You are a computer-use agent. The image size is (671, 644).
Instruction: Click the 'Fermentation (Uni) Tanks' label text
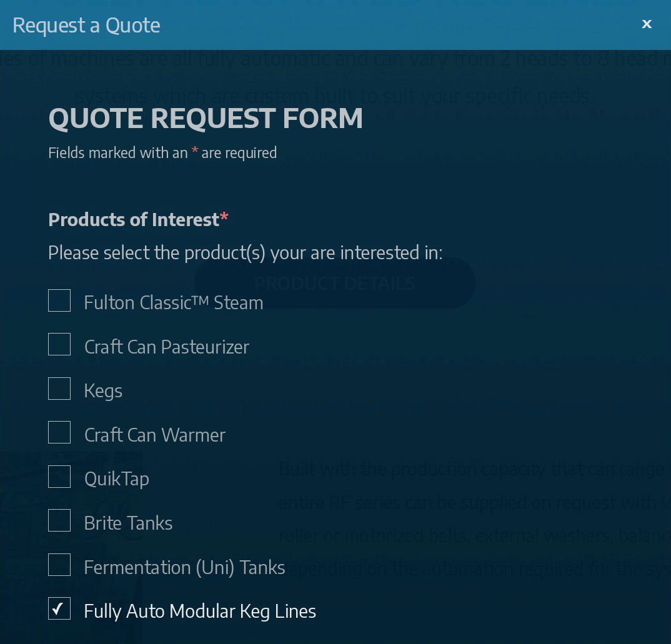(184, 568)
